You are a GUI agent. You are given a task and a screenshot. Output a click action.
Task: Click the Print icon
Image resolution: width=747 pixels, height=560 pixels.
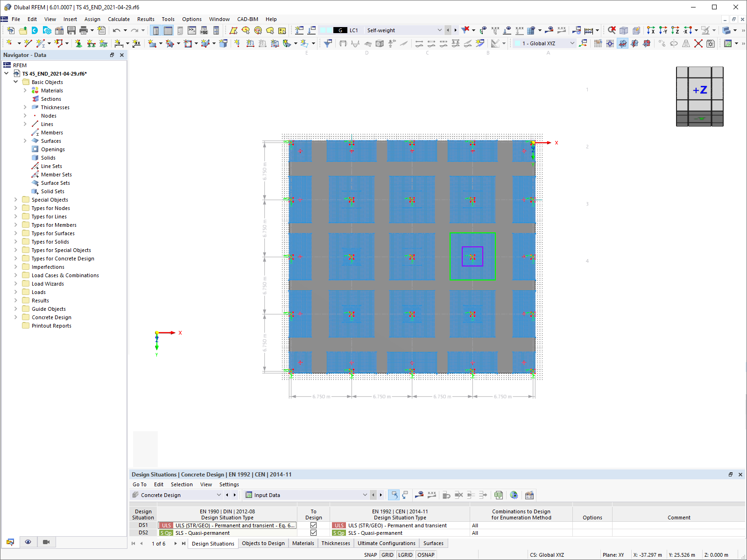(84, 30)
